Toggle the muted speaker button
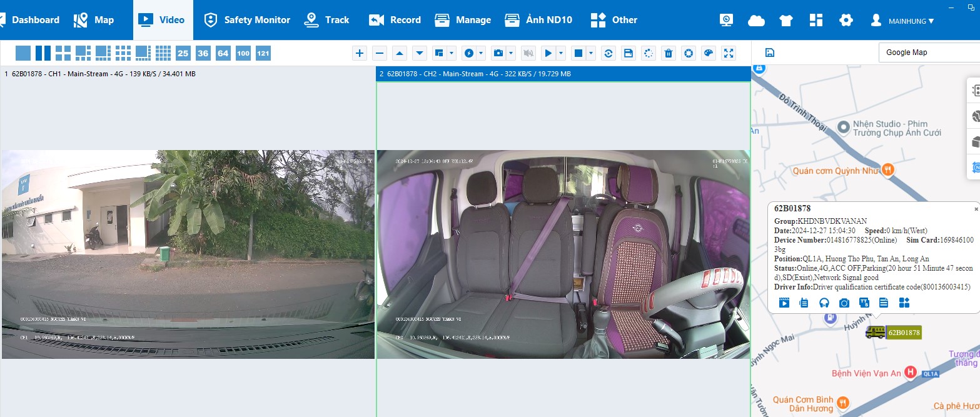 (528, 53)
